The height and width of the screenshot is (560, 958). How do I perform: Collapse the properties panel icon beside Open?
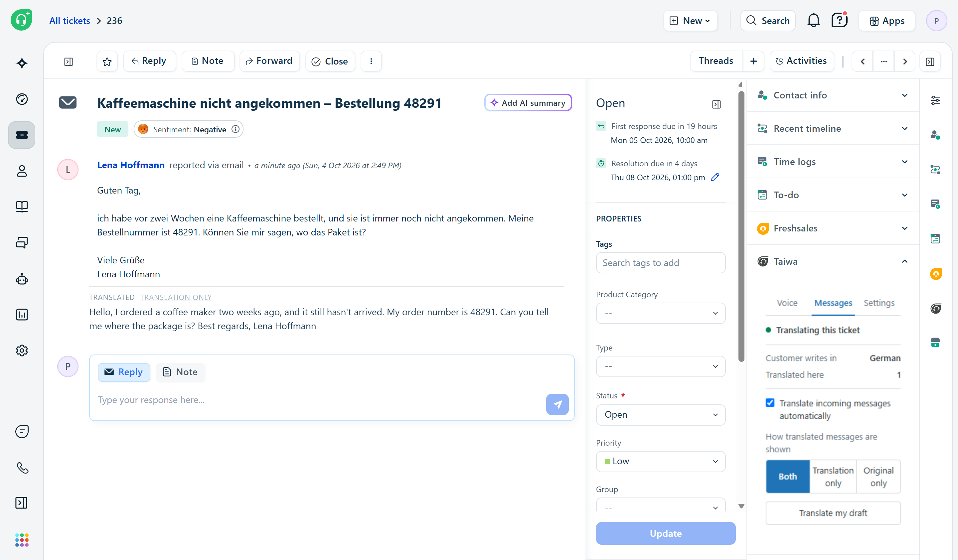pos(716,104)
